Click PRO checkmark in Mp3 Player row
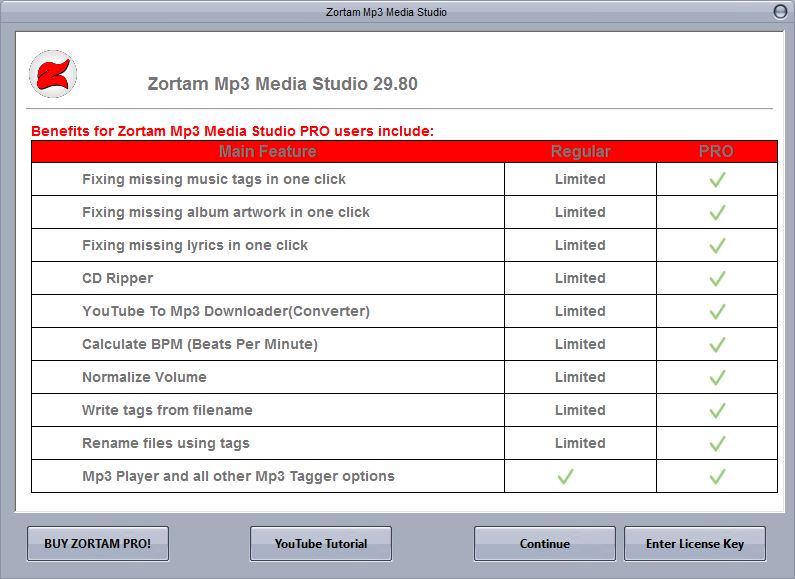795x579 pixels. tap(717, 477)
